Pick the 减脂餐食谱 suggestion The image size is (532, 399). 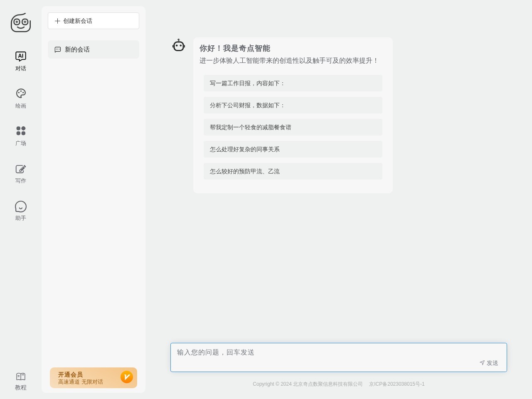[x=293, y=127]
